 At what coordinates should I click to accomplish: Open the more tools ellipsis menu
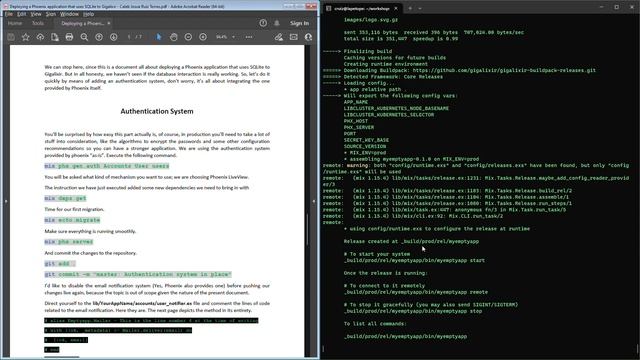pos(249,37)
